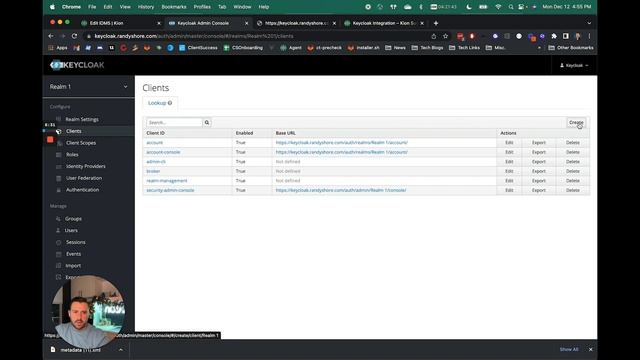This screenshot has width=640, height=360.
Task: Open Sessions under Manage
Action: tap(76, 242)
